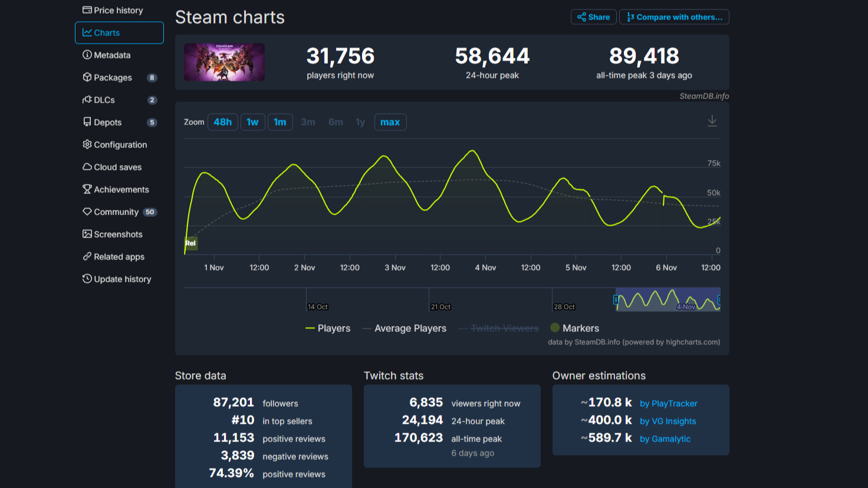Open the PlayTracker estimation link

click(669, 404)
